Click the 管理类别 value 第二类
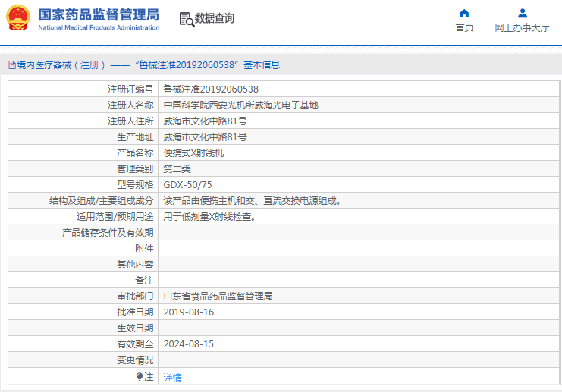Screen dimensions: 562x392 (x=177, y=169)
